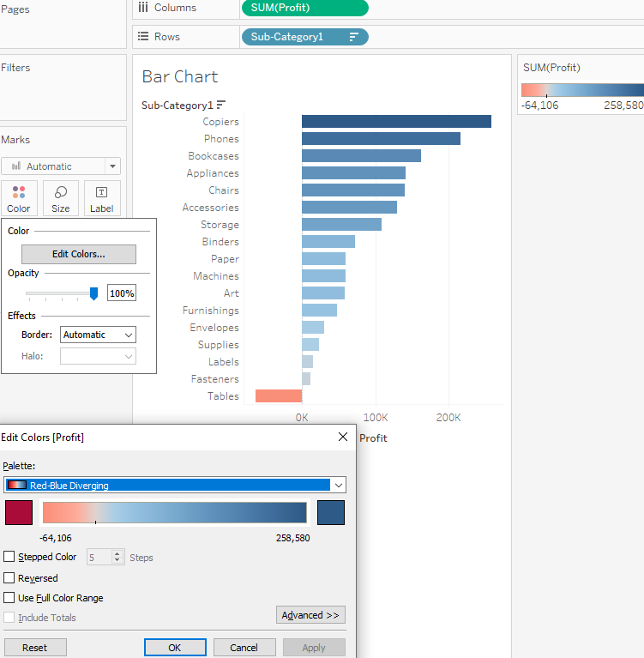Click the Appliances row label
The height and width of the screenshot is (658, 644).
pos(213,173)
